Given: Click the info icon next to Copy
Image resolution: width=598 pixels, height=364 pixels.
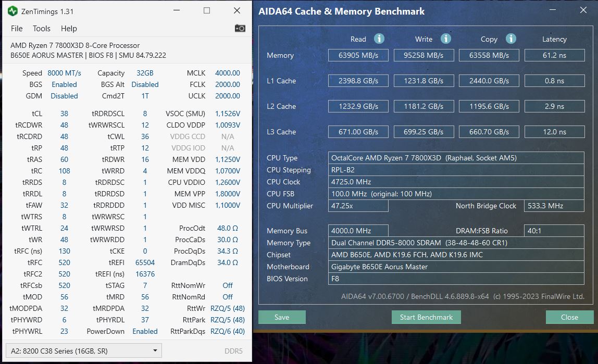Looking at the screenshot, I should coord(510,39).
